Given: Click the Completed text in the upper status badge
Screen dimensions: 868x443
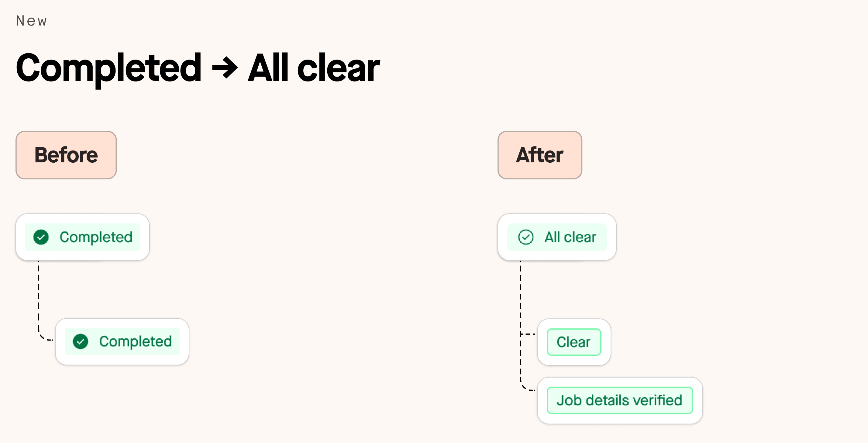Looking at the screenshot, I should click(x=96, y=237).
